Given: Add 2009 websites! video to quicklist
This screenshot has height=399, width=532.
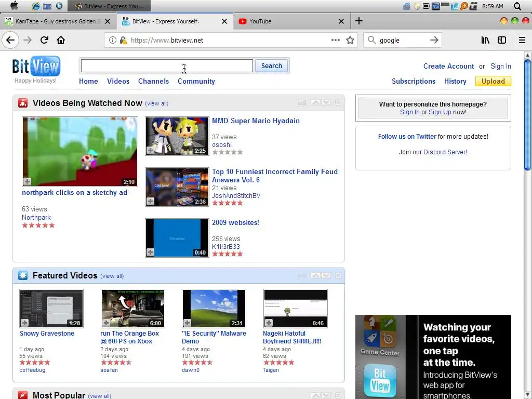Looking at the screenshot, I should point(150,252).
